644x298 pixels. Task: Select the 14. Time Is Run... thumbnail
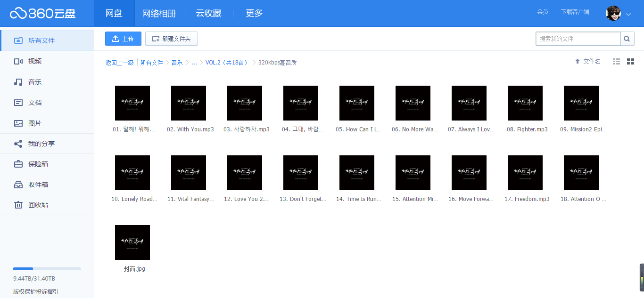pyautogui.click(x=357, y=173)
